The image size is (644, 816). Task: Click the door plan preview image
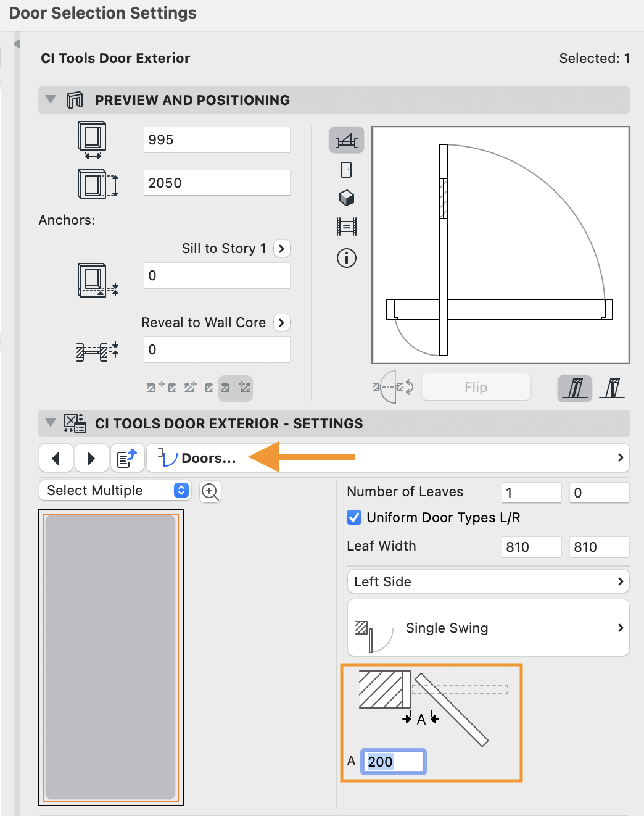coord(501,245)
